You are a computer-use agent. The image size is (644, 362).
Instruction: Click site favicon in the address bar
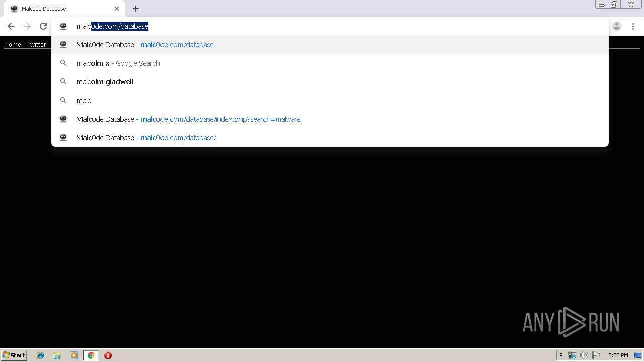63,26
